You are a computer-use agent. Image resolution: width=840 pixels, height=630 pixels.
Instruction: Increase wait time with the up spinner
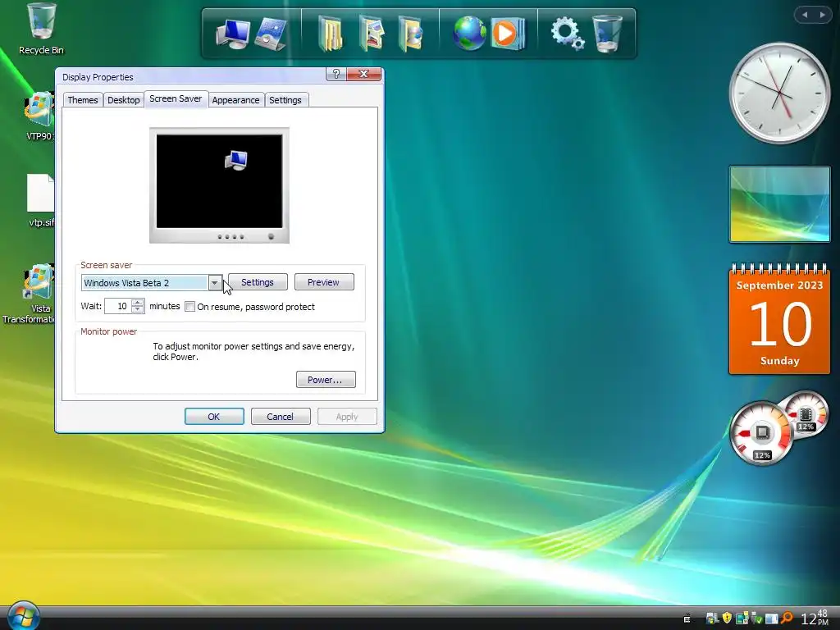(138, 302)
